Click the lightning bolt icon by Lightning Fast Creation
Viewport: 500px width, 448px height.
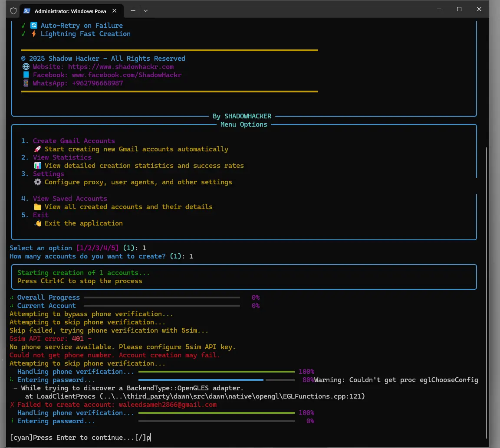point(34,33)
